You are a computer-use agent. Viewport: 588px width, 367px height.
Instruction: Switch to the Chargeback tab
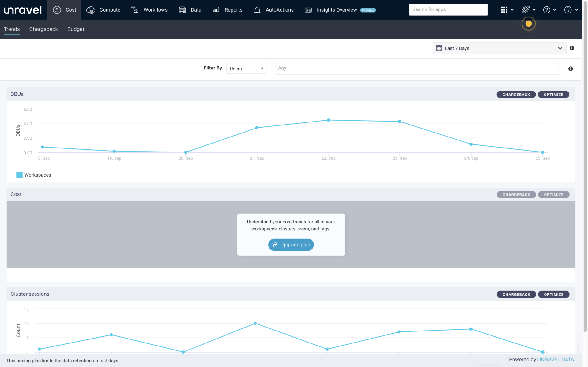pyautogui.click(x=43, y=29)
